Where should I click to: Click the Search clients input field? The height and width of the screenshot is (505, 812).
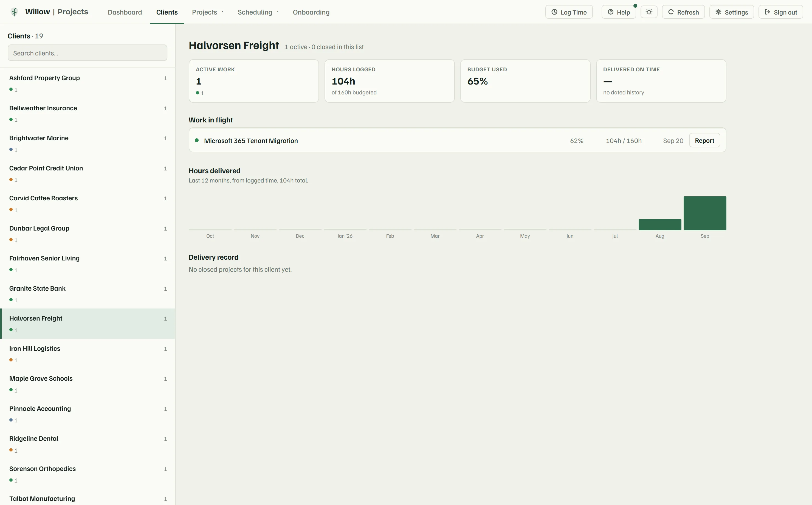click(88, 53)
